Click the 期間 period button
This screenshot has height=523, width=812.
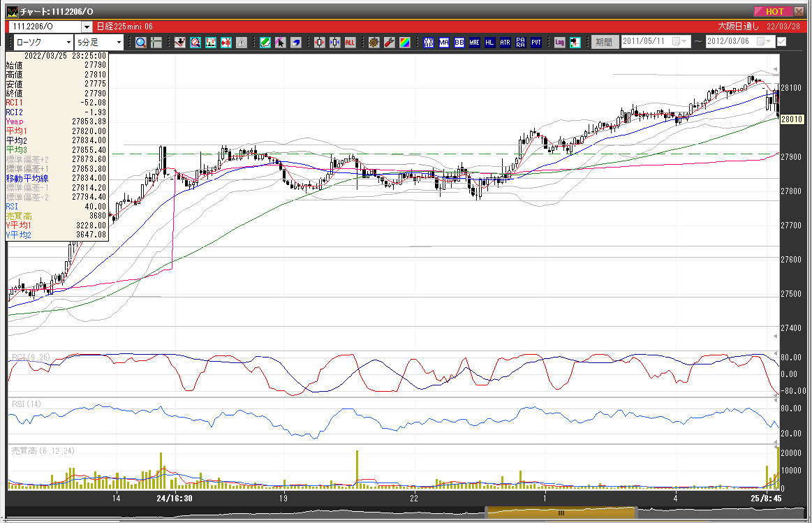[x=605, y=42]
